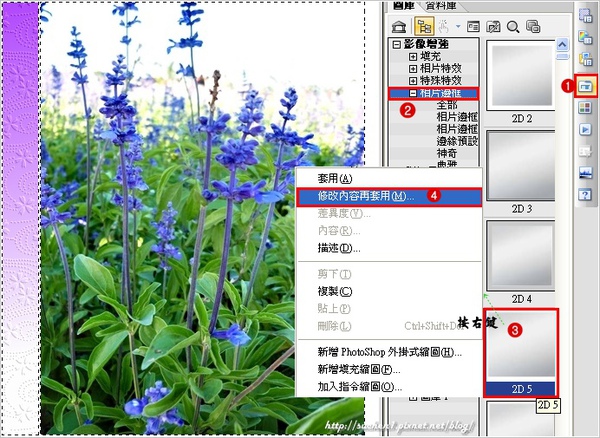
Task: Select 神奇 in the gallery tree
Action: click(447, 153)
